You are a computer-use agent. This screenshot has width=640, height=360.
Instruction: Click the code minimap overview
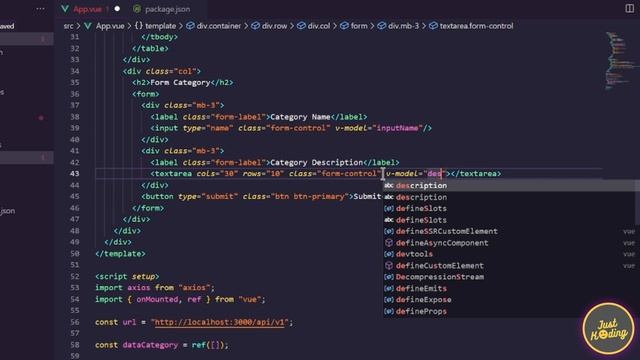pyautogui.click(x=620, y=60)
